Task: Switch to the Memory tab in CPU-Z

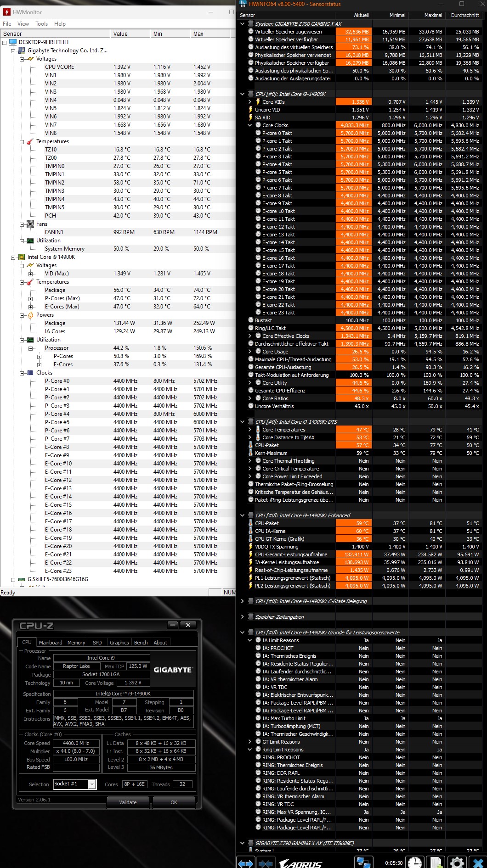Action: (76, 643)
